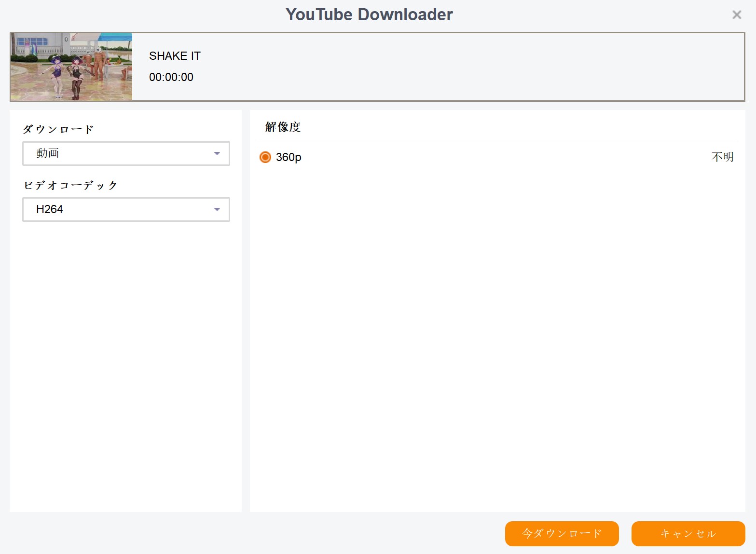
Task: Open the ビデオコーデック dropdown showing H264
Action: (x=126, y=209)
